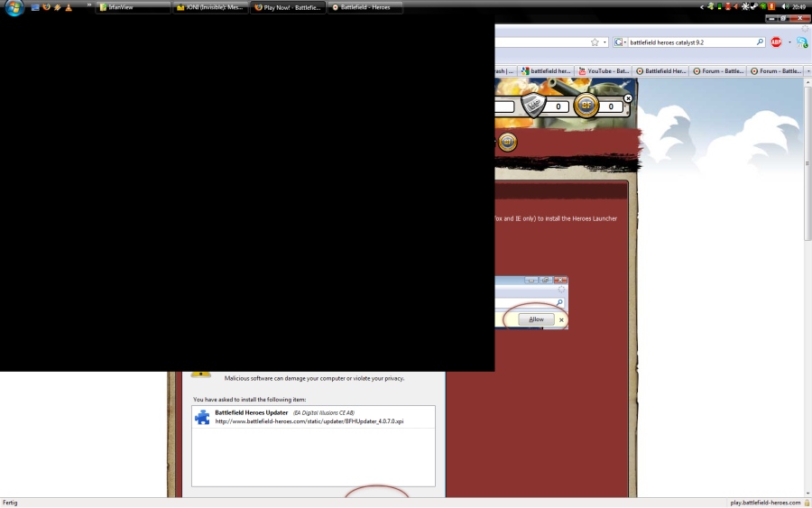The width and height of the screenshot is (812, 508).
Task: Click 'play.battlefield-heroes.com' in the status bar
Action: pyautogui.click(x=765, y=503)
